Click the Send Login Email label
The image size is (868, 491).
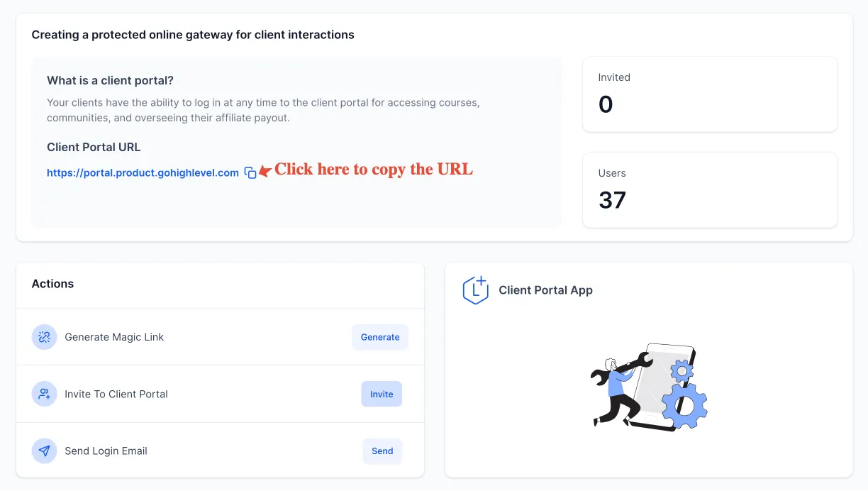(x=106, y=451)
